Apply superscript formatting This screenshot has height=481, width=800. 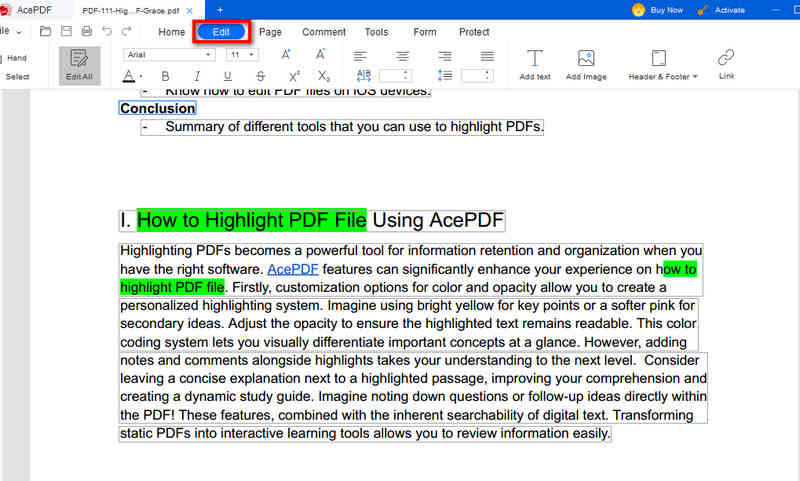pos(294,76)
